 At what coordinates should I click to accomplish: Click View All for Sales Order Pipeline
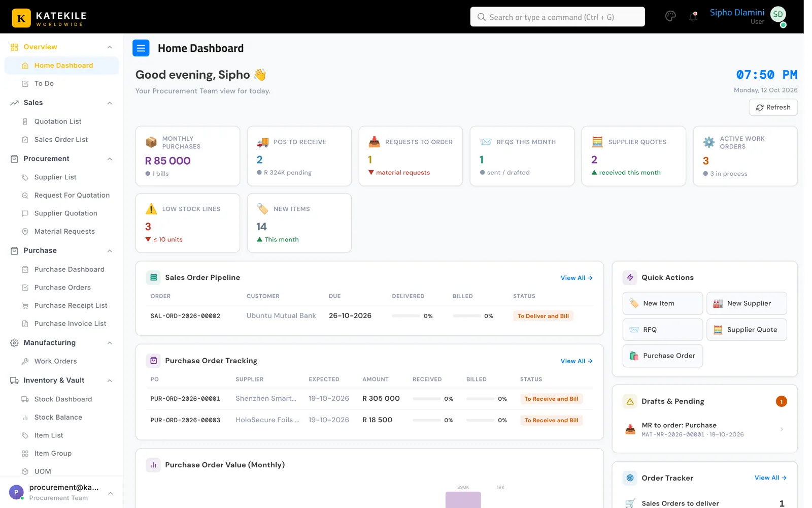[577, 278]
